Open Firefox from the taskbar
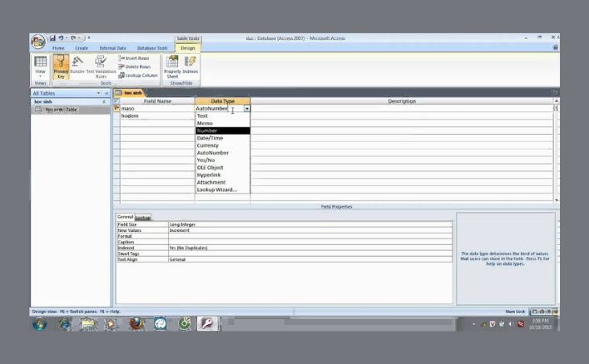The height and width of the screenshot is (364, 589). tap(136, 324)
